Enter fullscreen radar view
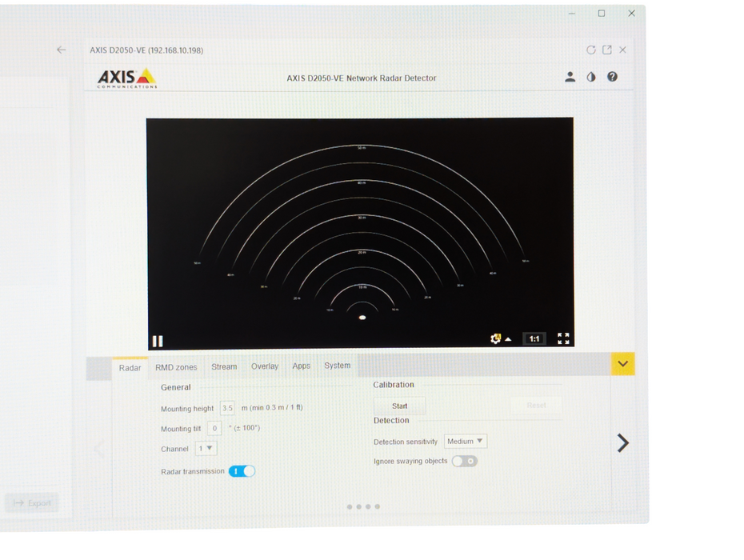744x560 pixels. 563,338
